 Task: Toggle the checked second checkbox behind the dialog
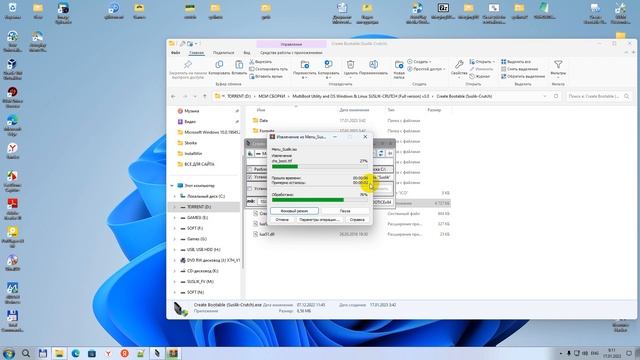point(250,178)
